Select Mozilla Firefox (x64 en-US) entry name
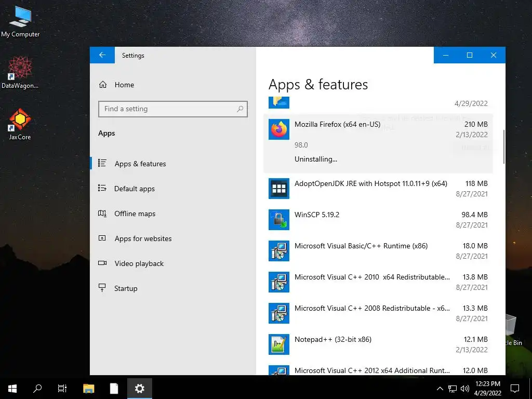This screenshot has width=532, height=399. [x=337, y=125]
